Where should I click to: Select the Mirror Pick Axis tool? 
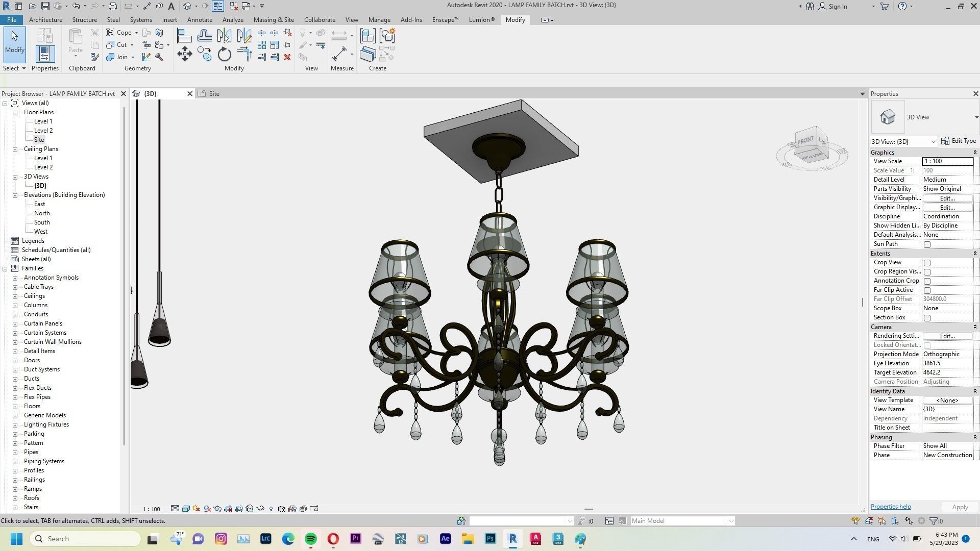(x=224, y=36)
